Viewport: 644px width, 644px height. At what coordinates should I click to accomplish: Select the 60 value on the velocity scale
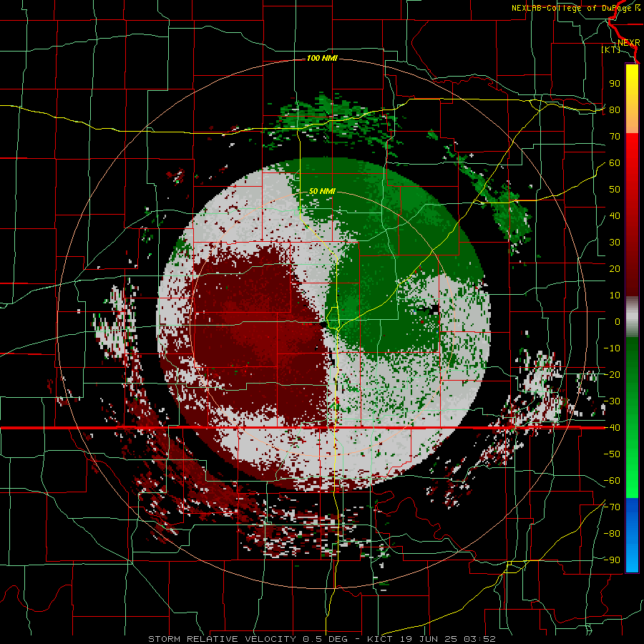pyautogui.click(x=615, y=162)
